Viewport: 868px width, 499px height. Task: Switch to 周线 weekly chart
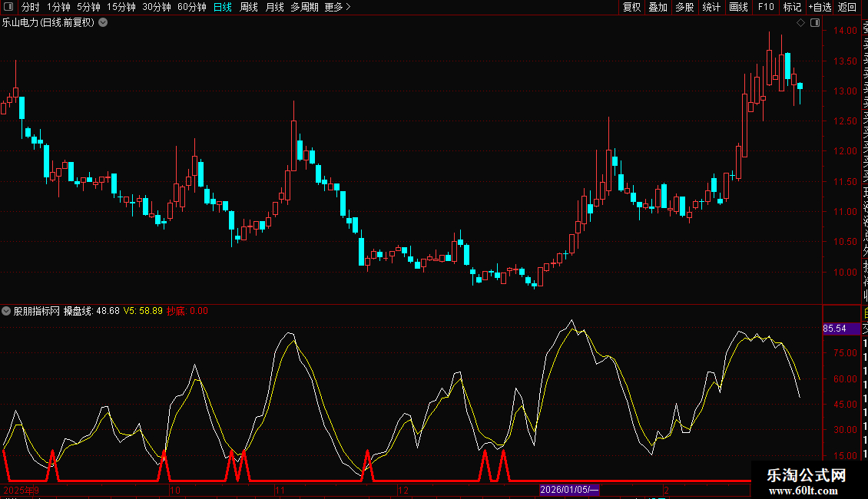pos(249,7)
